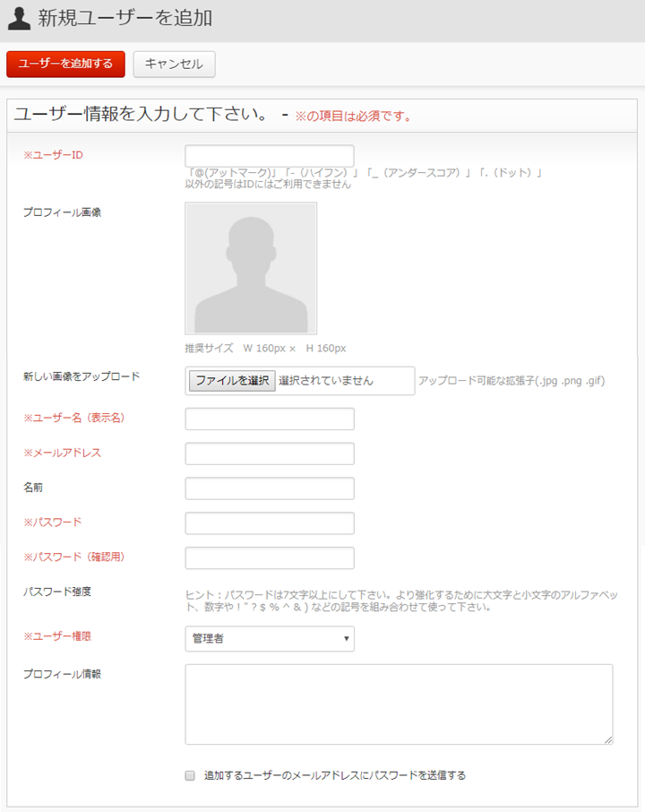Expand the ユーザー権限 dropdown showing 管理者
Screen dimensions: 645x812
coord(269,638)
